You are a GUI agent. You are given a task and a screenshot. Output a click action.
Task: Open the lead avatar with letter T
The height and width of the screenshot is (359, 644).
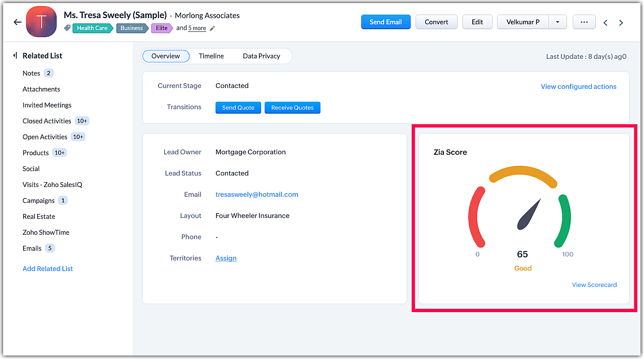tap(41, 22)
